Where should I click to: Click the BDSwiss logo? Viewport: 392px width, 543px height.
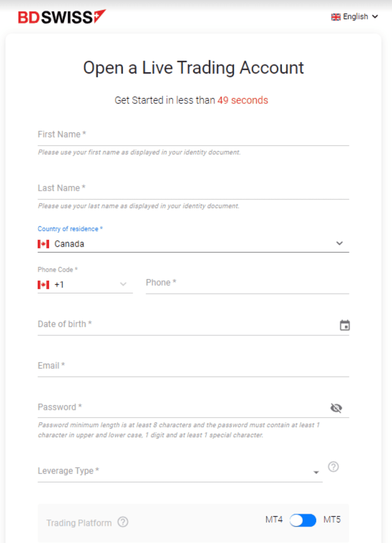pyautogui.click(x=61, y=17)
